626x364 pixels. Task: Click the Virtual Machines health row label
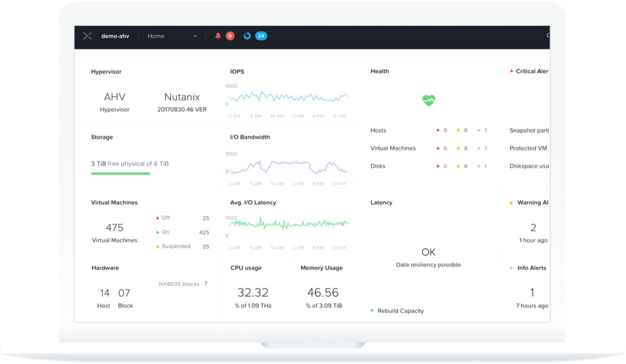[393, 149]
